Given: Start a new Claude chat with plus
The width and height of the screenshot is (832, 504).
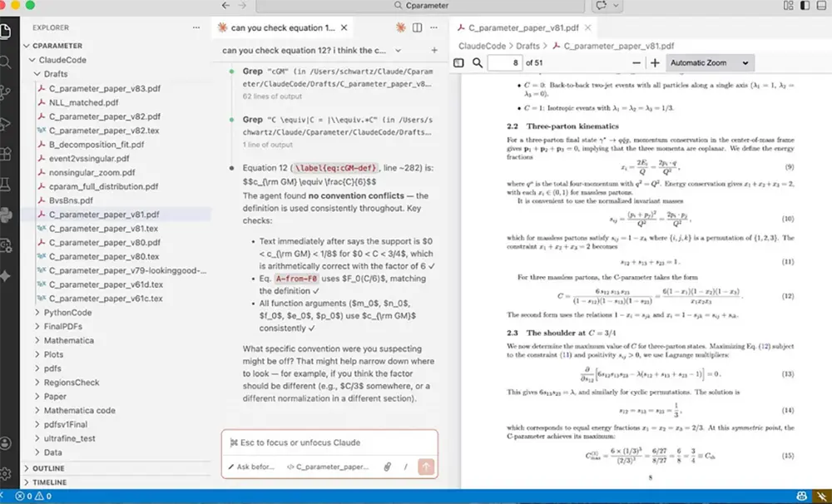Looking at the screenshot, I should 434,51.
